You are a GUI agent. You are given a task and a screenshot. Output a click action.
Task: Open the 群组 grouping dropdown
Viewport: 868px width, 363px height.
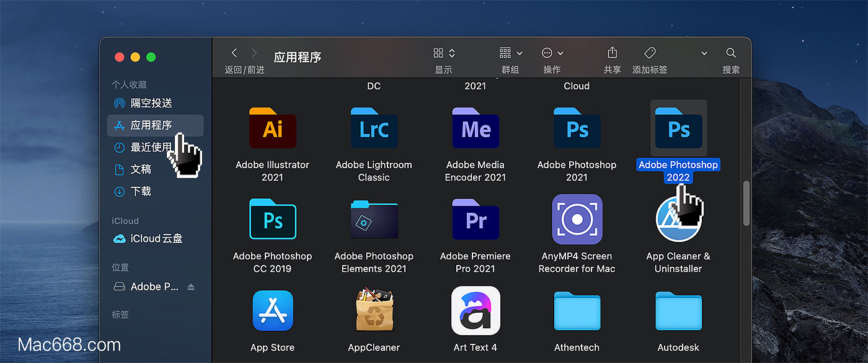(511, 53)
